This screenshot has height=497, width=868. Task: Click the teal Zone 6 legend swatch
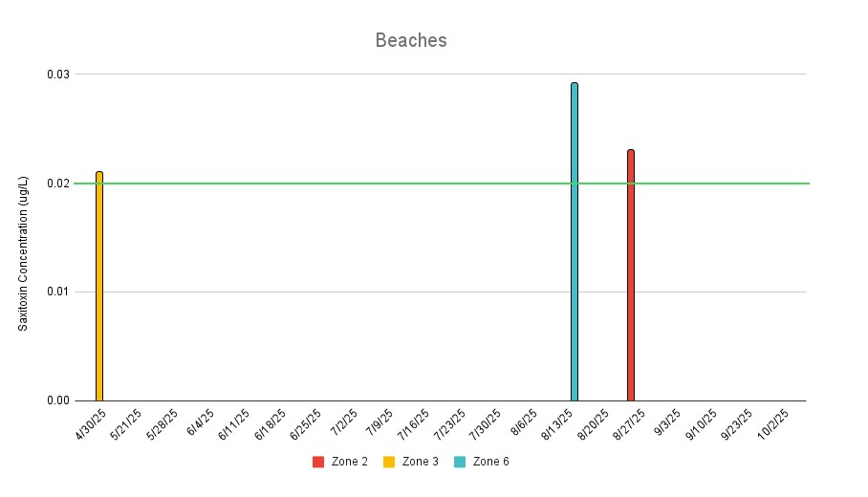[x=461, y=463]
